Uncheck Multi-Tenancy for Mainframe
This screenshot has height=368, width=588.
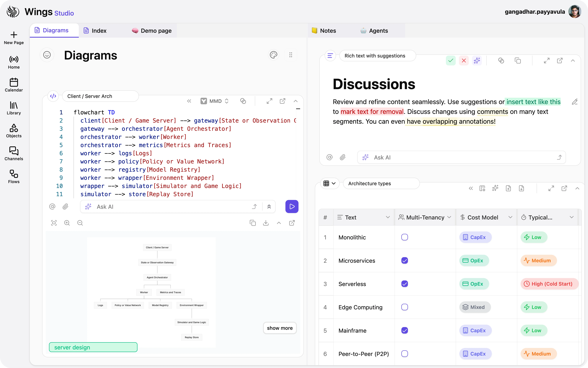pos(405,330)
